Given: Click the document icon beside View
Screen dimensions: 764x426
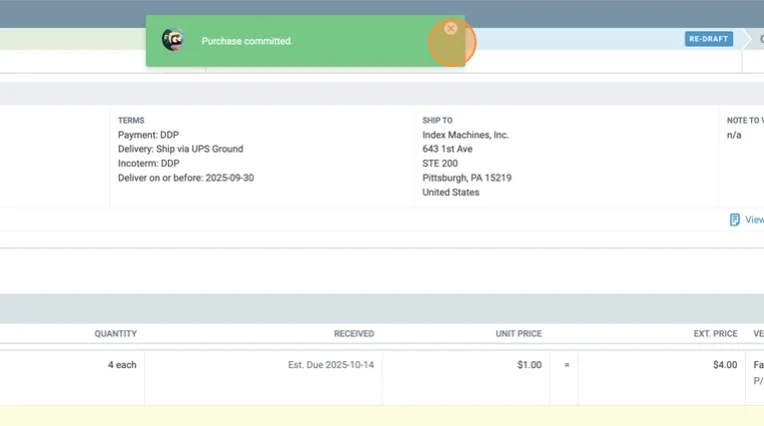Looking at the screenshot, I should (x=735, y=220).
